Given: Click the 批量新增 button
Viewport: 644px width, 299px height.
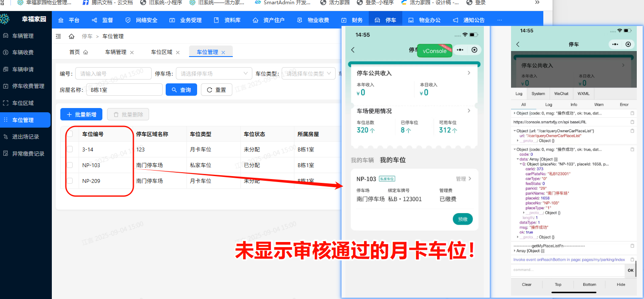Looking at the screenshot, I should click(x=81, y=114).
